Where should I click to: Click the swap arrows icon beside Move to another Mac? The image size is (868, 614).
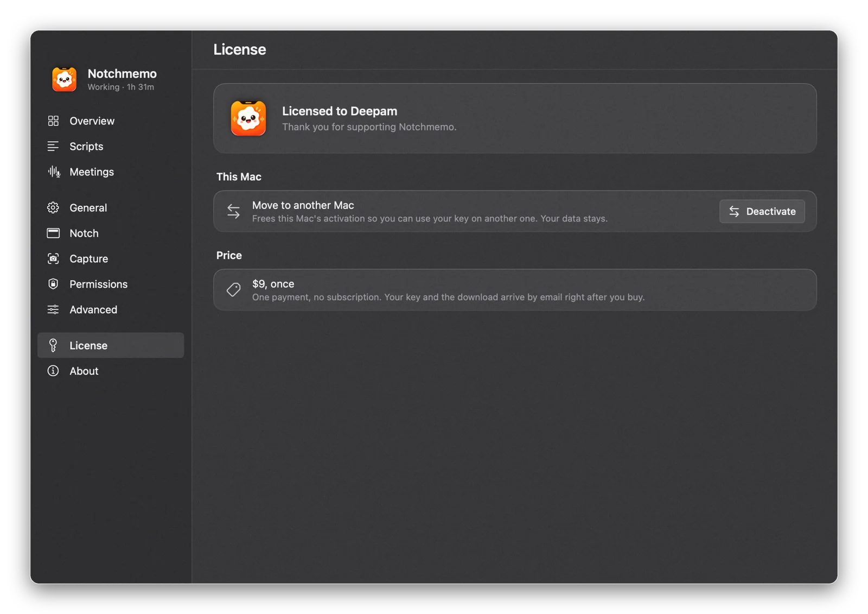click(234, 211)
